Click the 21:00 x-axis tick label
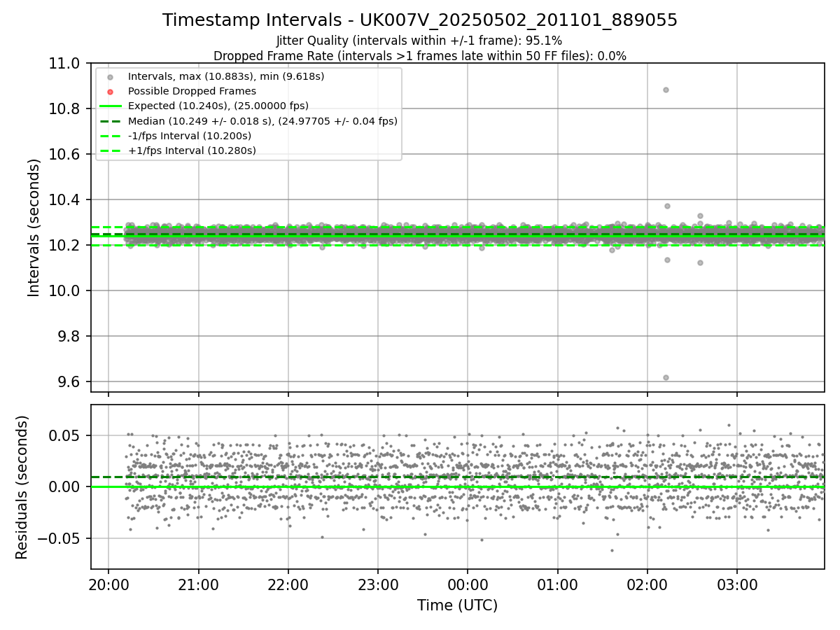 198,584
